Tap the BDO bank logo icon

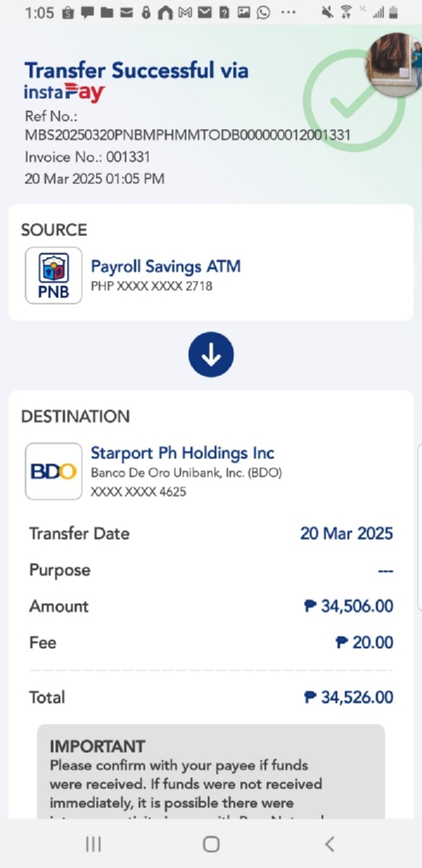click(x=53, y=471)
